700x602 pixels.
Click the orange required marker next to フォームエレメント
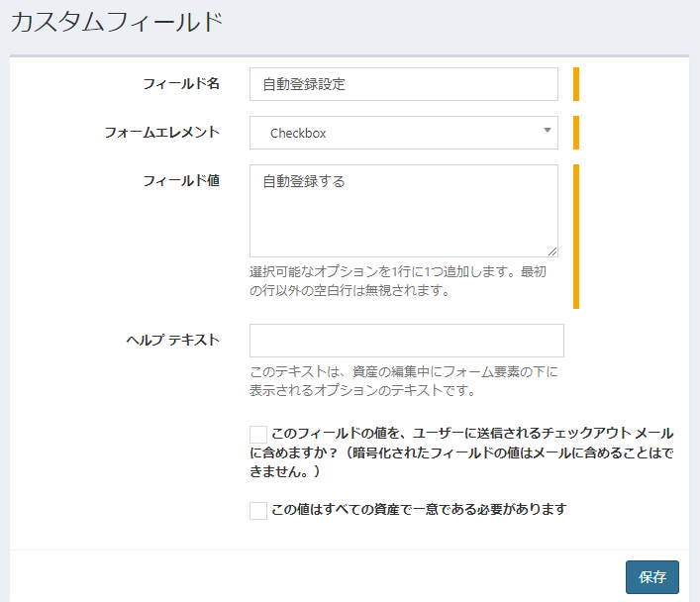[575, 133]
